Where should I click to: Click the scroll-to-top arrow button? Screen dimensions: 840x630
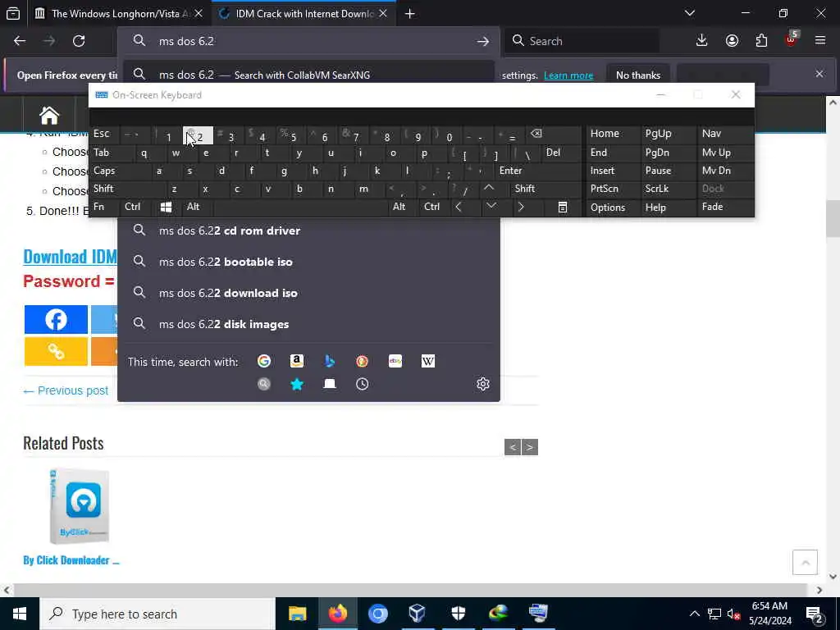805,563
